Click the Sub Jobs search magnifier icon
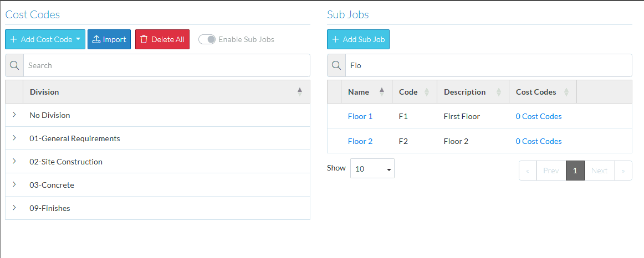The height and width of the screenshot is (258, 644). coord(336,65)
